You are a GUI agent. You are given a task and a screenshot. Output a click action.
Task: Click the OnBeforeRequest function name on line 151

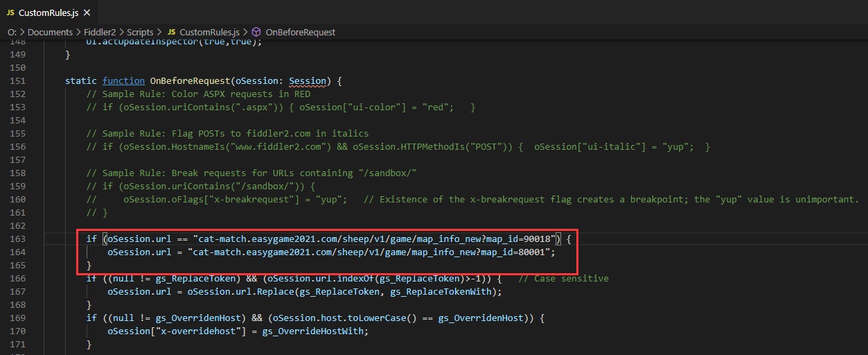pos(190,80)
